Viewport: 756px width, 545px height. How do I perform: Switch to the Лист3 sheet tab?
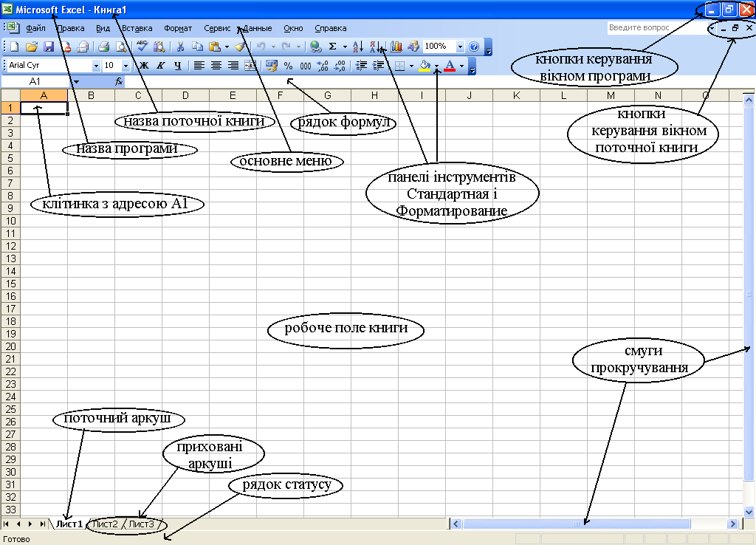(x=141, y=524)
